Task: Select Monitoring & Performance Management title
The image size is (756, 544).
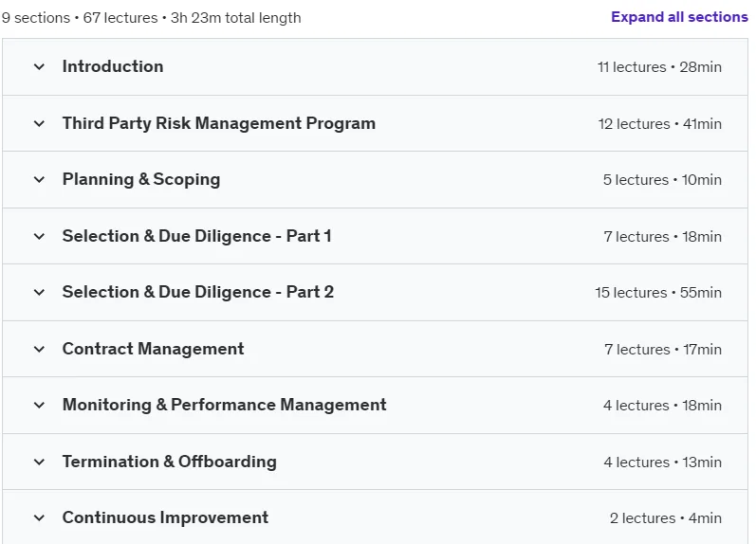Action: [x=225, y=405]
